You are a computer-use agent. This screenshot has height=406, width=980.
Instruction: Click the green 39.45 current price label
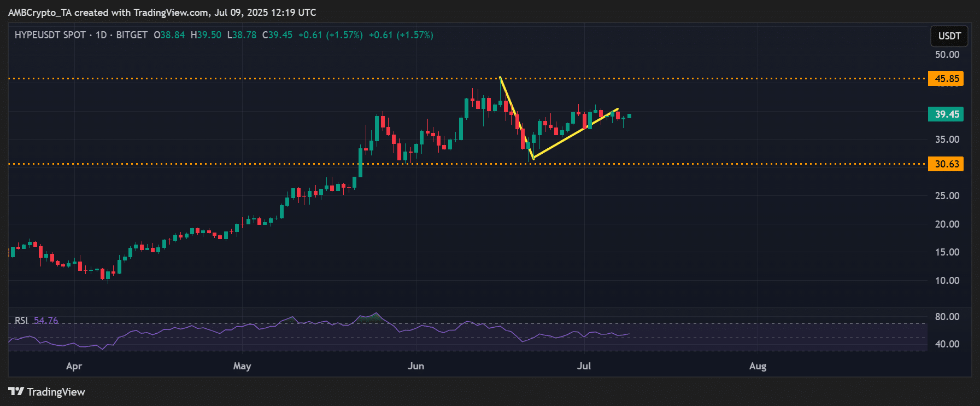[x=946, y=114]
